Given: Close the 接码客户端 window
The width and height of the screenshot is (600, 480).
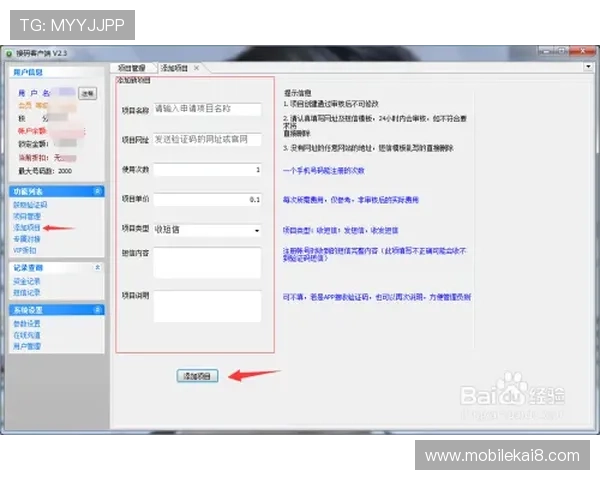Looking at the screenshot, I should 582,51.
